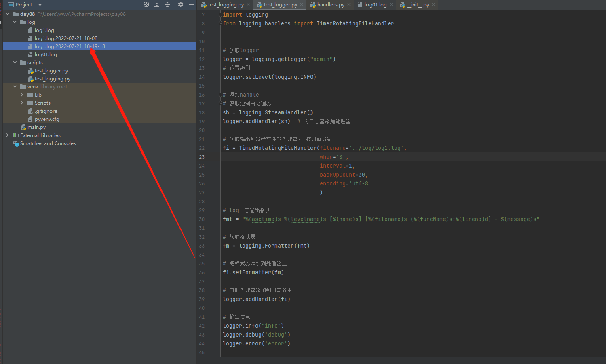Switch to the log01.log editor tab
Image resolution: width=606 pixels, height=364 pixels.
click(376, 5)
